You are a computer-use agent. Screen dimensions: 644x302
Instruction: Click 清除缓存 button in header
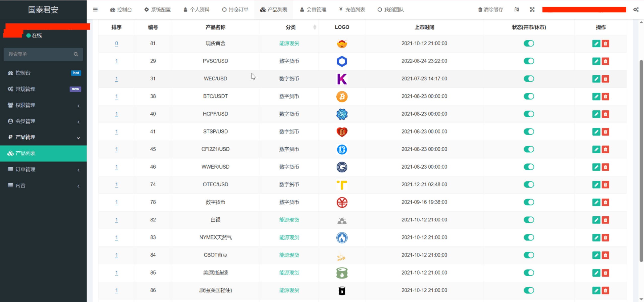point(491,10)
